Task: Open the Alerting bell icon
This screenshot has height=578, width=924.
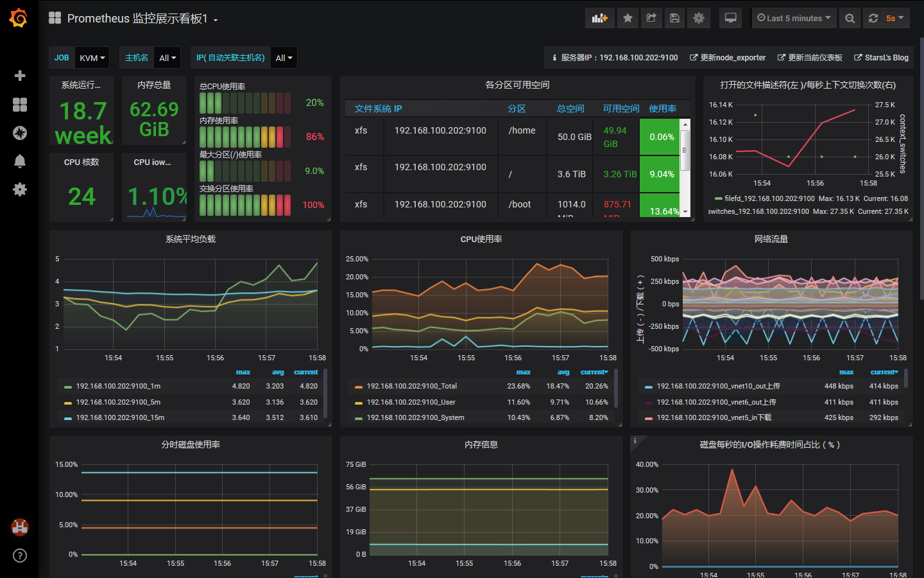Action: coord(20,161)
